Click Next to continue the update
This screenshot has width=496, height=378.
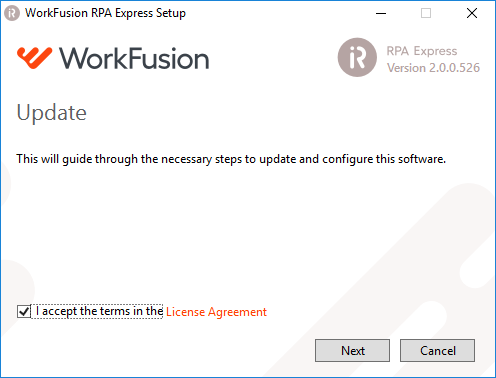[x=352, y=350]
